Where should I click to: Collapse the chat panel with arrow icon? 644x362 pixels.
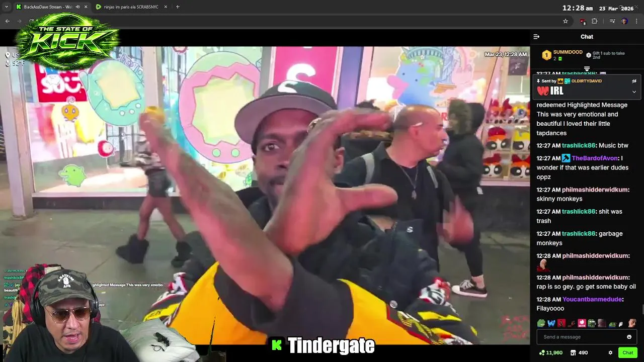[x=536, y=37]
